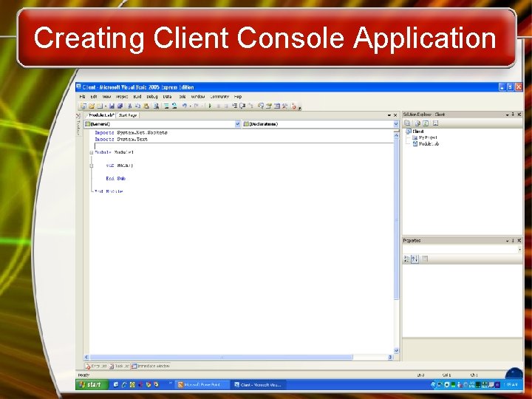
Task: Open the Build menu
Action: (x=137, y=97)
